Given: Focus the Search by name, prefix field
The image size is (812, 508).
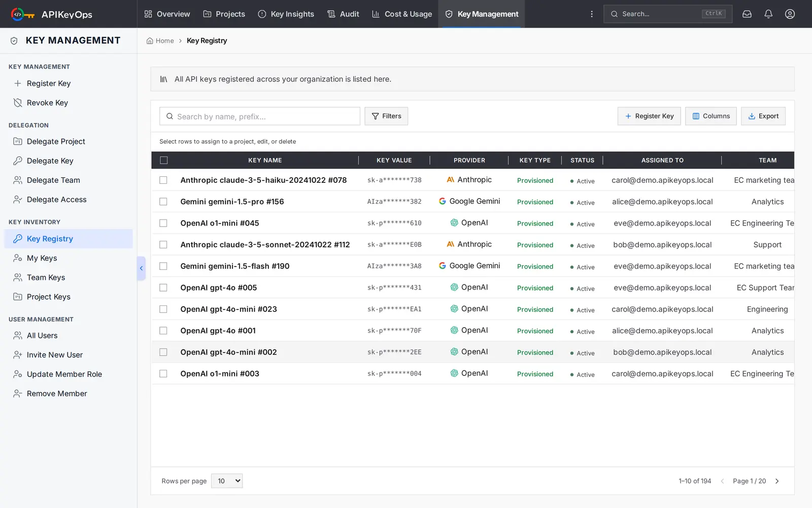Looking at the screenshot, I should tap(260, 116).
